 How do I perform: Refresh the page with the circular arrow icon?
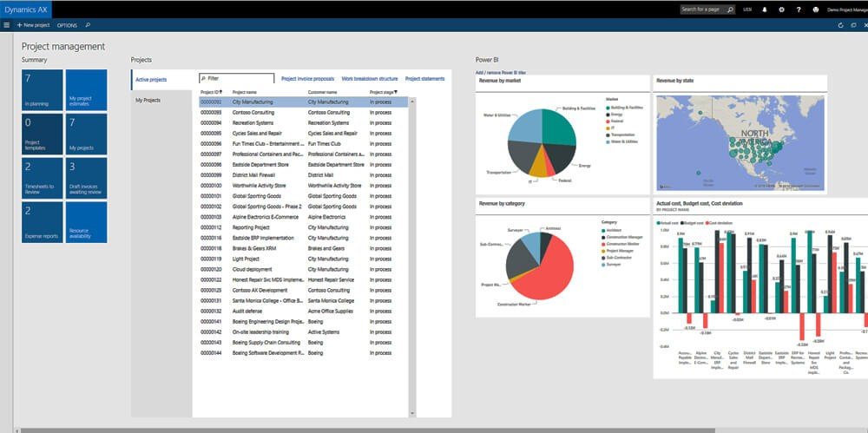[x=841, y=25]
